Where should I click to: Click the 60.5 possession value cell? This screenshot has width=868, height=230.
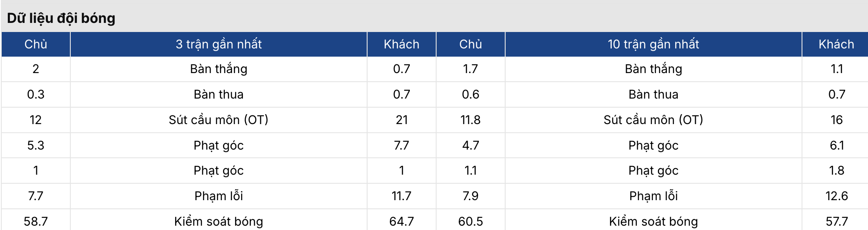pos(470,221)
